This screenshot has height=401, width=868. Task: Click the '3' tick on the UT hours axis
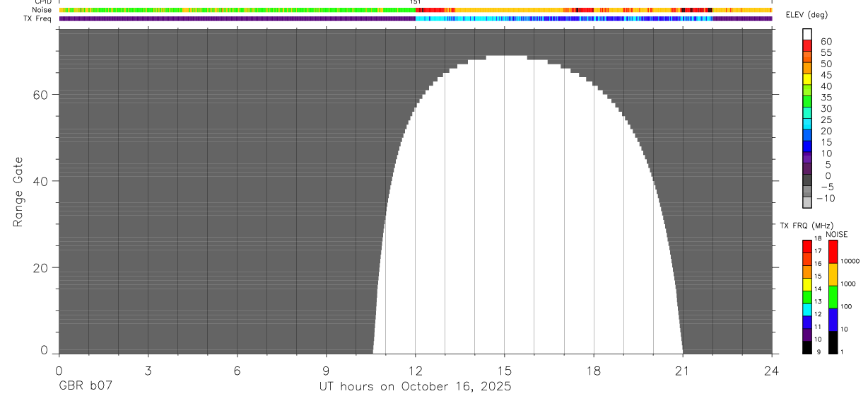click(x=148, y=370)
